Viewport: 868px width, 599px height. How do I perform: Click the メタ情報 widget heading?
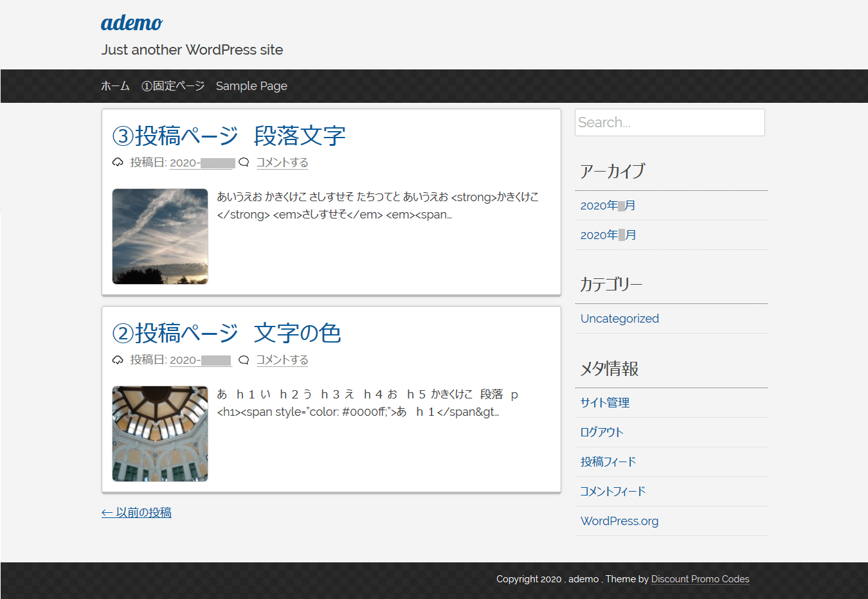[x=610, y=368]
